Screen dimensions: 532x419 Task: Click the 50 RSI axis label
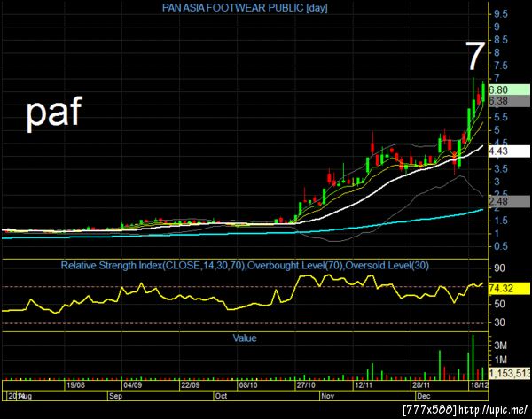(x=499, y=304)
